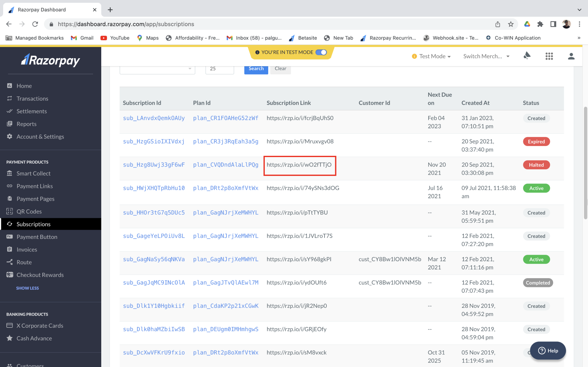Open the Switch Merchant dropdown
Viewport: 588px width, 367px height.
pyautogui.click(x=486, y=56)
